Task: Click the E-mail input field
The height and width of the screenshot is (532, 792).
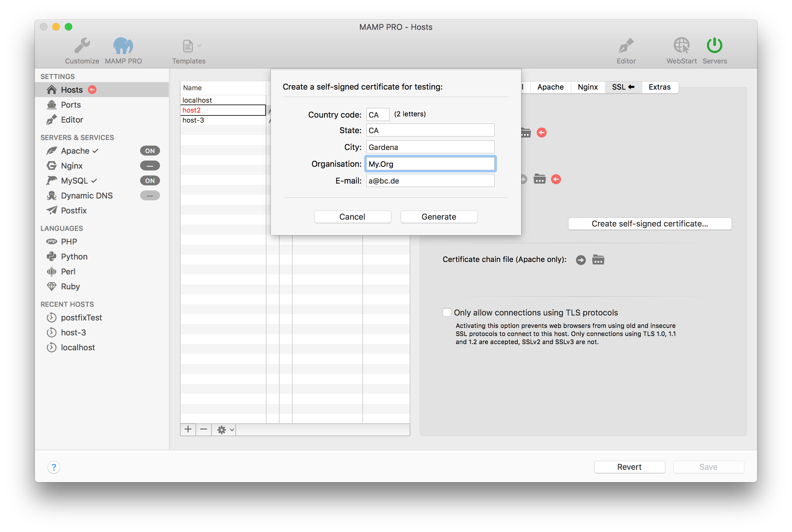Action: pos(430,181)
